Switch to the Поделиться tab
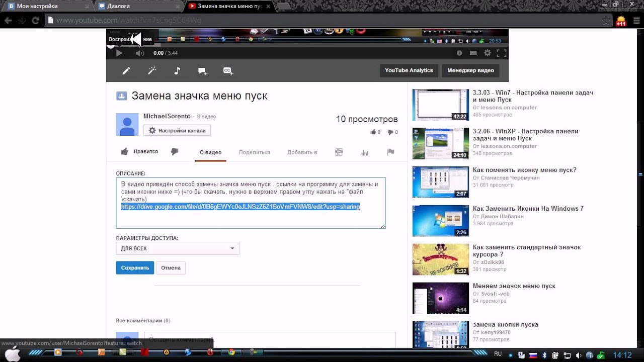This screenshot has height=362, width=644. (255, 152)
